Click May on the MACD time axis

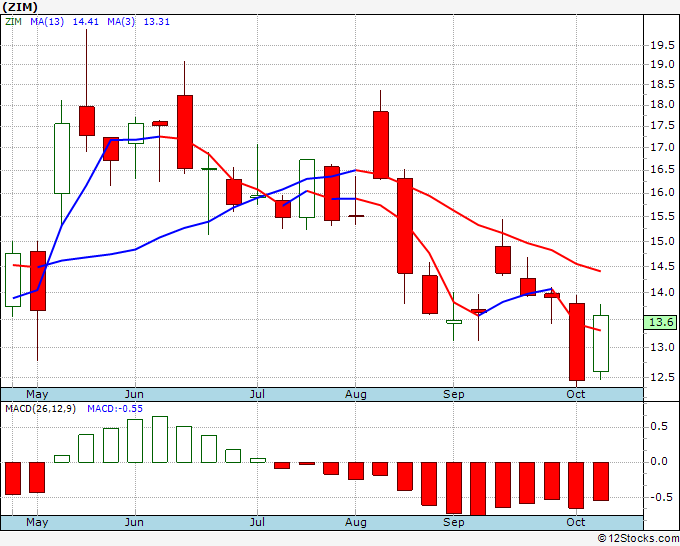pyautogui.click(x=37, y=522)
